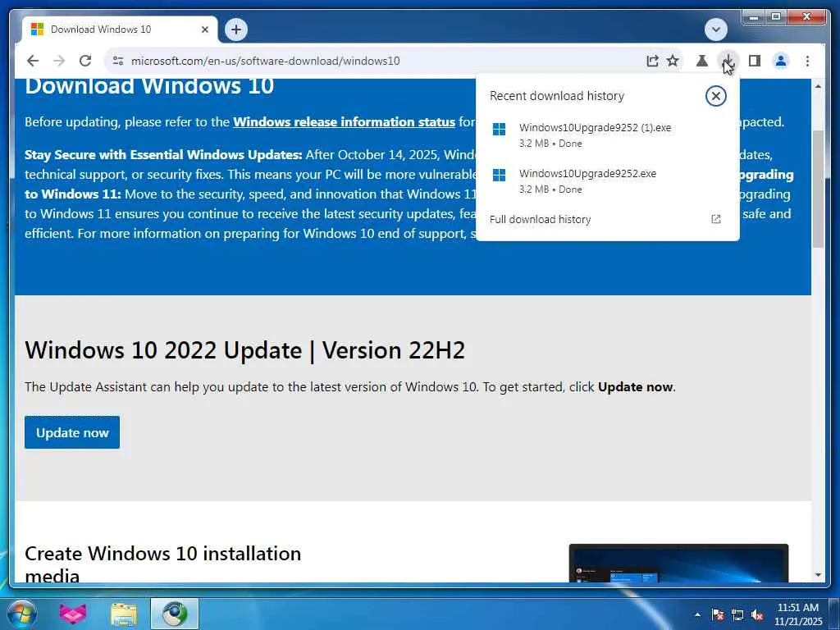Show hidden tray icons arrow
840x630 pixels.
[x=697, y=615]
